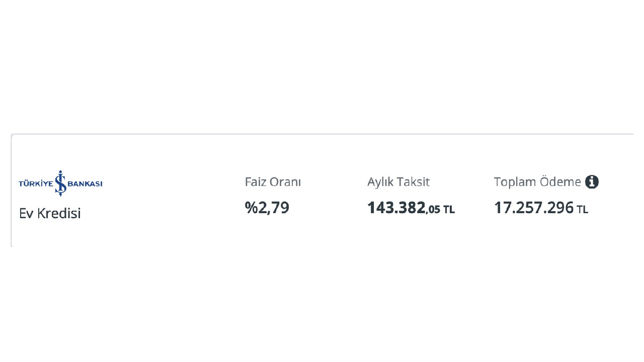This screenshot has width=644, height=362.
Task: Select the Toplam Ödeme label text
Action: coord(537,182)
